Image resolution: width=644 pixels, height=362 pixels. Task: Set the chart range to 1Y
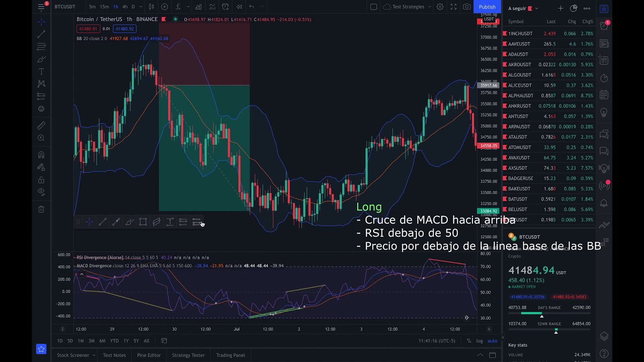click(126, 341)
